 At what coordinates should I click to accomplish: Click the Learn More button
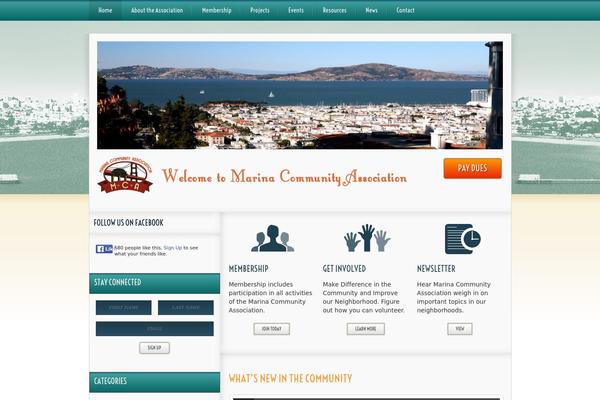click(x=366, y=329)
